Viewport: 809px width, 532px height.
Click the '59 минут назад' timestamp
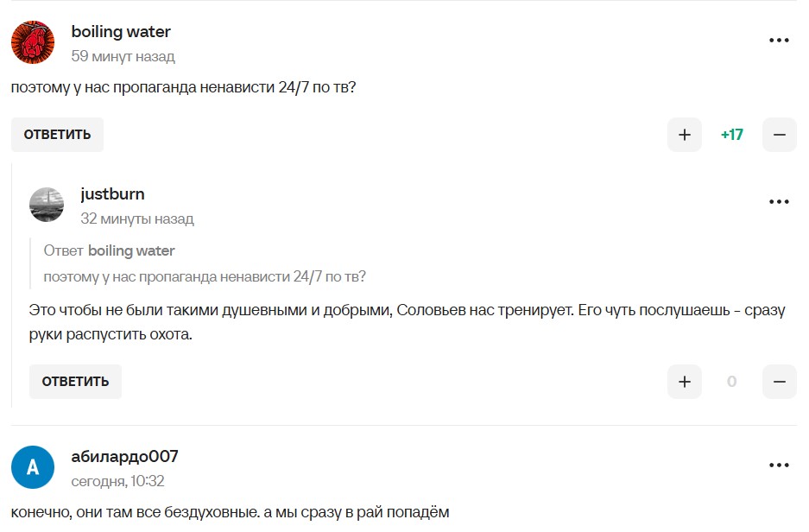click(x=123, y=56)
